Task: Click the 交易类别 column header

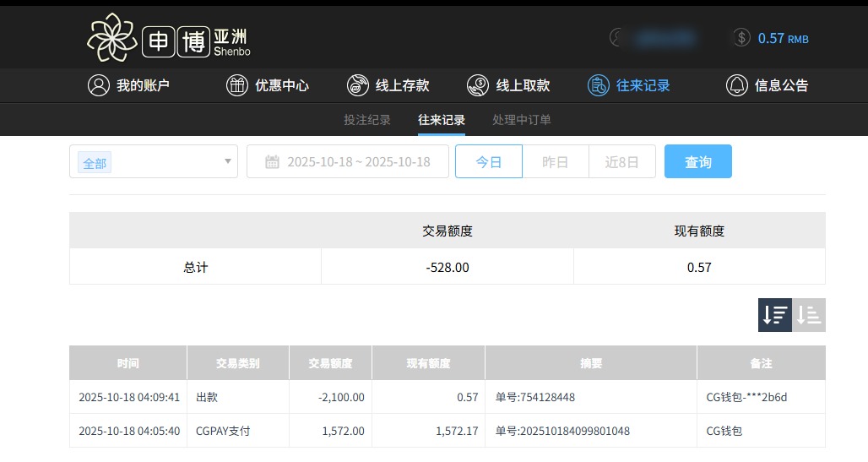Action: point(238,363)
